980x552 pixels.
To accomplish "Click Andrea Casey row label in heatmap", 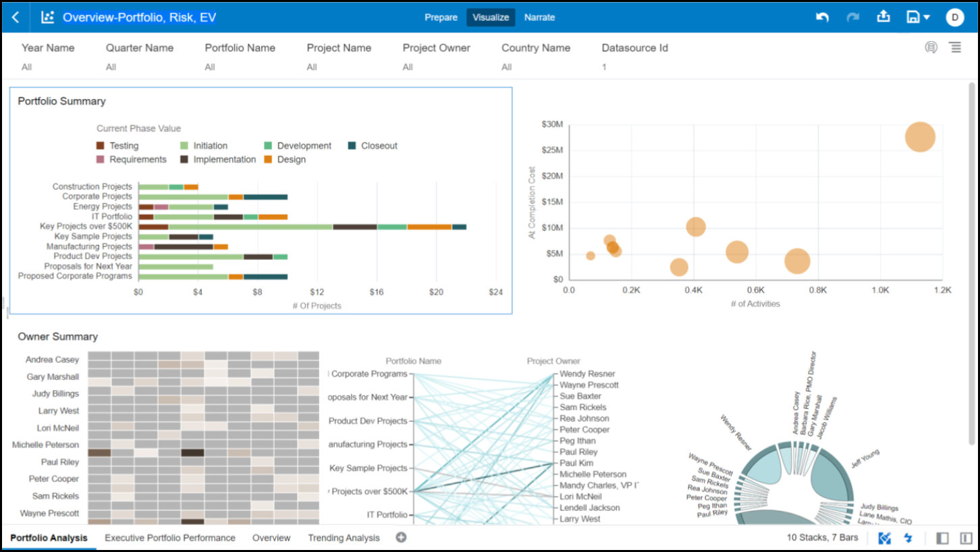I will [53, 360].
